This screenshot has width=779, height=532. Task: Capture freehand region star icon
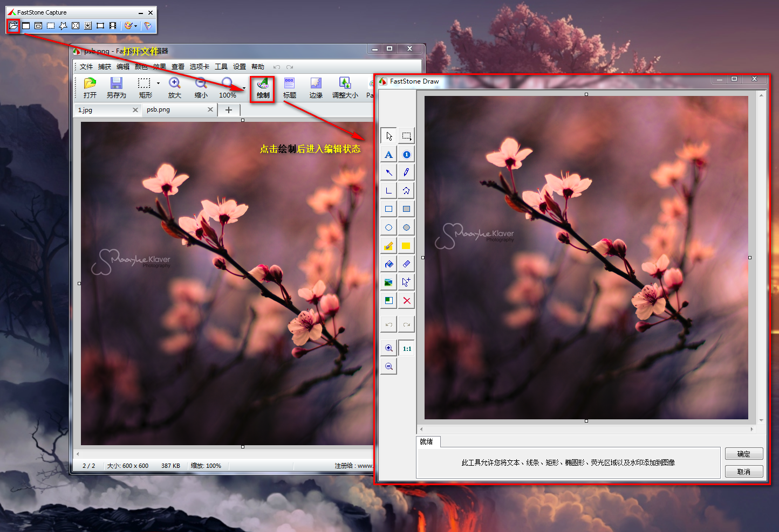pyautogui.click(x=63, y=25)
